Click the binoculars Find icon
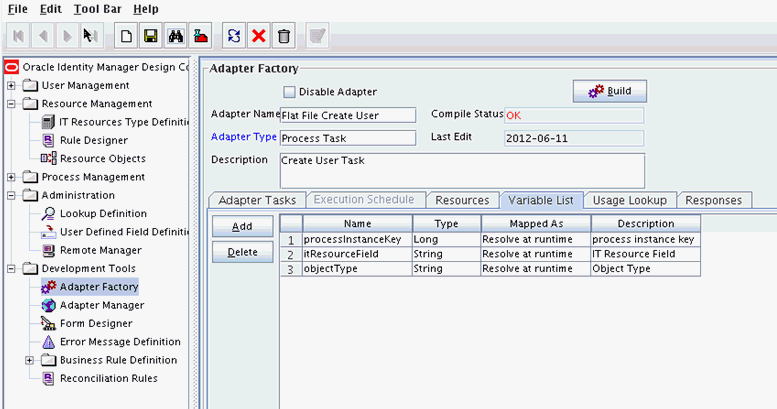The width and height of the screenshot is (777, 409). pyautogui.click(x=175, y=36)
